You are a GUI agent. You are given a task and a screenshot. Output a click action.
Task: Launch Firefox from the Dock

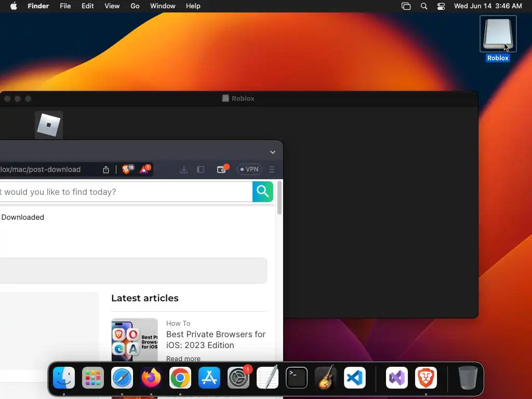tap(151, 378)
